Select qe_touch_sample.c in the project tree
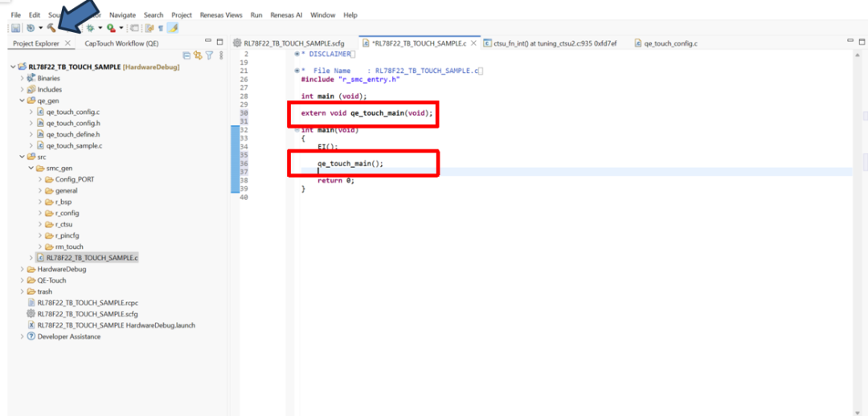The image size is (868, 416). pos(74,145)
